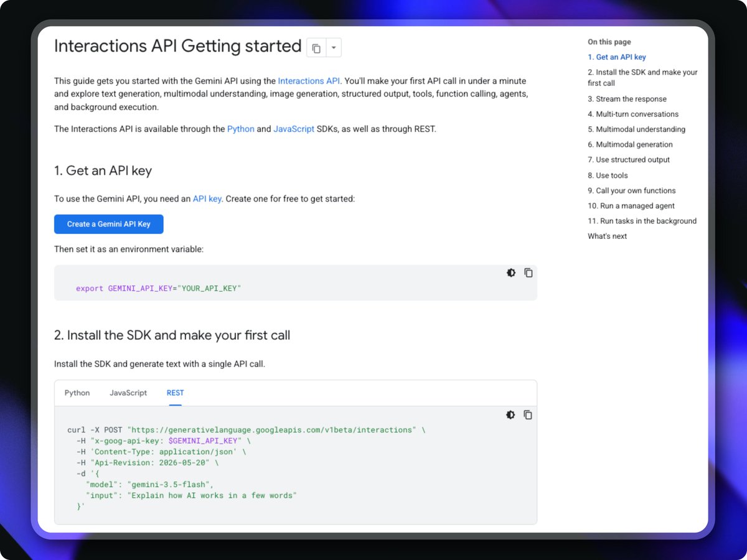Image resolution: width=747 pixels, height=560 pixels.
Task: Click the On this page label
Action: tap(609, 42)
